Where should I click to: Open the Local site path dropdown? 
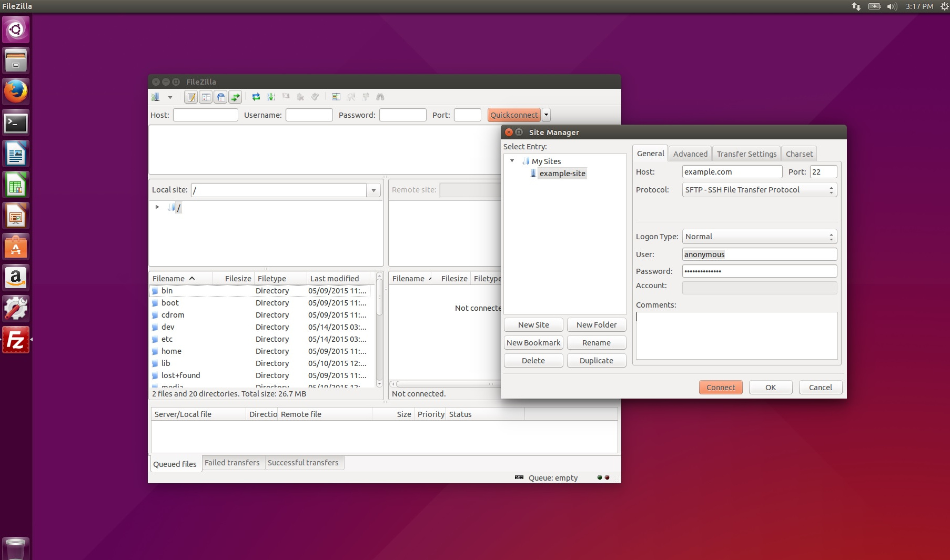pyautogui.click(x=374, y=190)
